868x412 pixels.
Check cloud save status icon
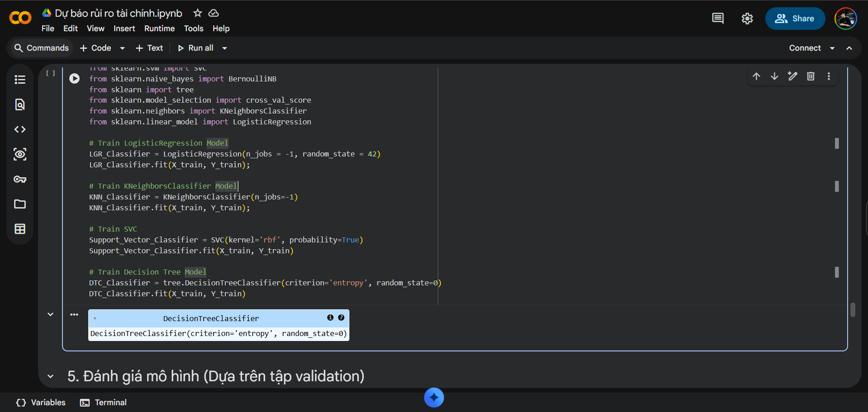tap(214, 13)
